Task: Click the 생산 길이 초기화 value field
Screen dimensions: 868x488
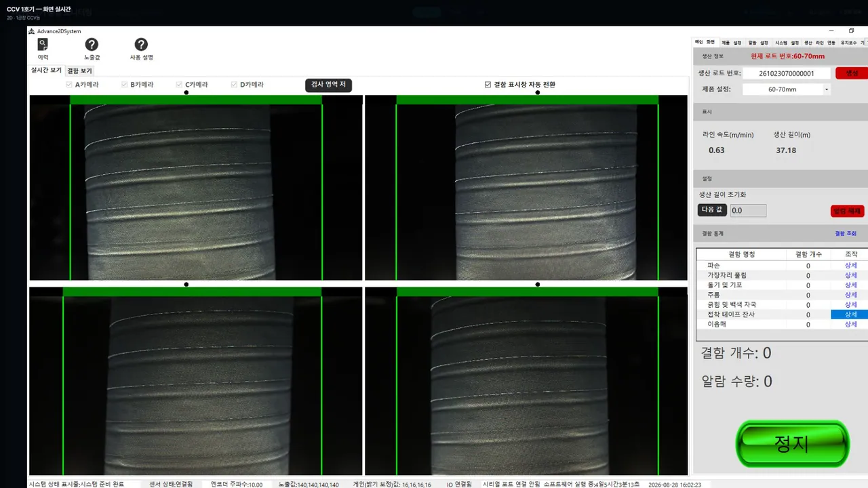Action: click(748, 211)
